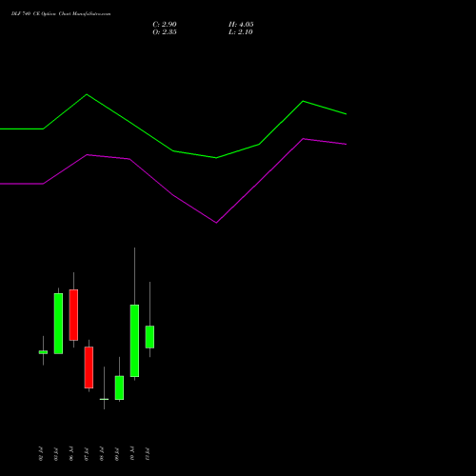Viewport: 476px width, 476px height.
Task: Click the 10 Jul date axis label
Action: pyautogui.click(x=132, y=454)
